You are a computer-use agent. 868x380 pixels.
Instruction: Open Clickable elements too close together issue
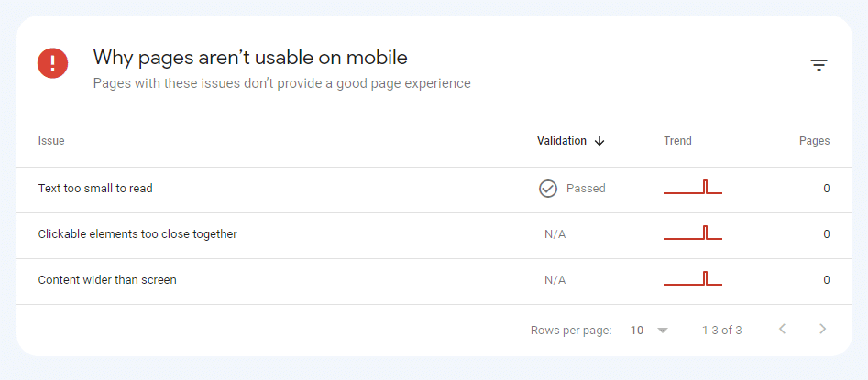(137, 234)
